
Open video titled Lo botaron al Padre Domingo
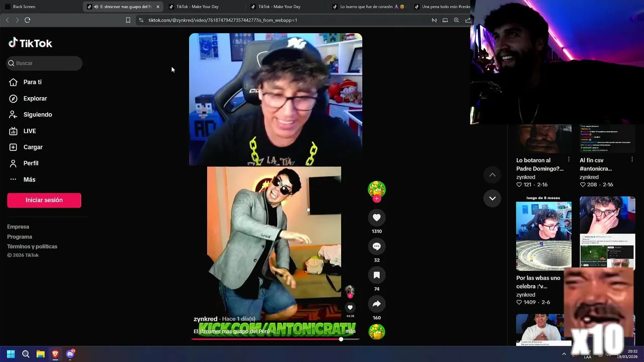pyautogui.click(x=539, y=164)
